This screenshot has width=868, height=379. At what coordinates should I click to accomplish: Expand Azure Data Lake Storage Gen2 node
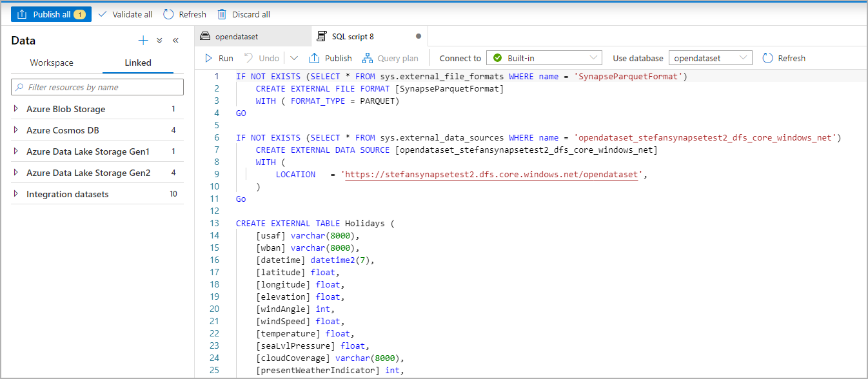pos(16,173)
